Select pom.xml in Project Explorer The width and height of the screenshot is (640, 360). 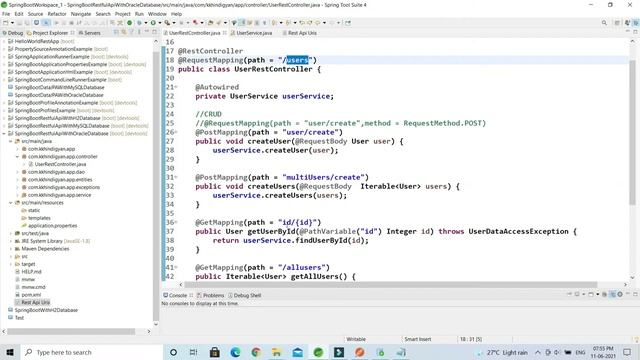31,295
